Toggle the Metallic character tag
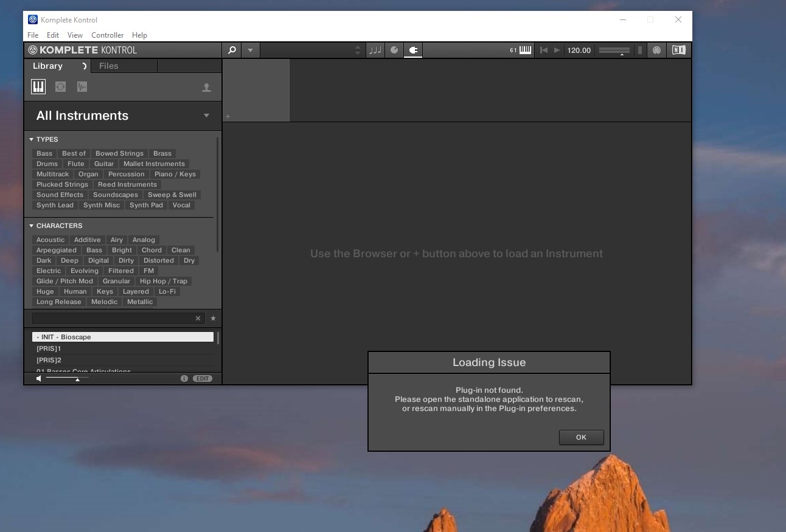This screenshot has height=532, width=786. [x=140, y=302]
